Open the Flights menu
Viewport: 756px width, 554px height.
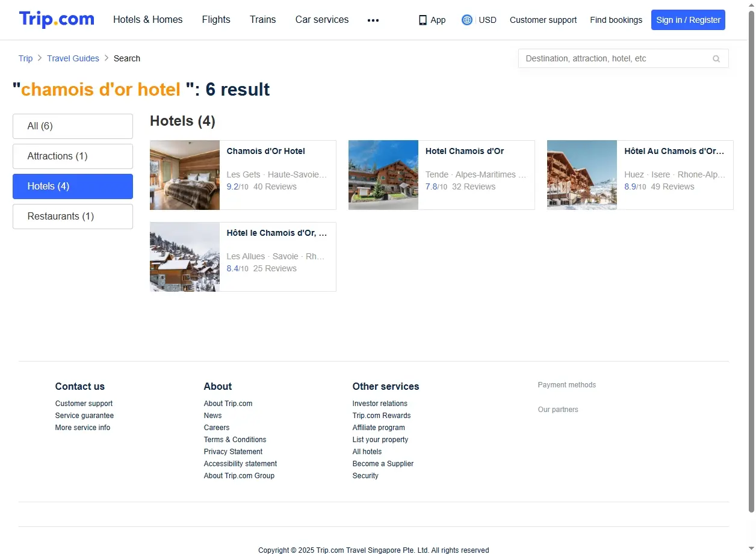coord(216,20)
